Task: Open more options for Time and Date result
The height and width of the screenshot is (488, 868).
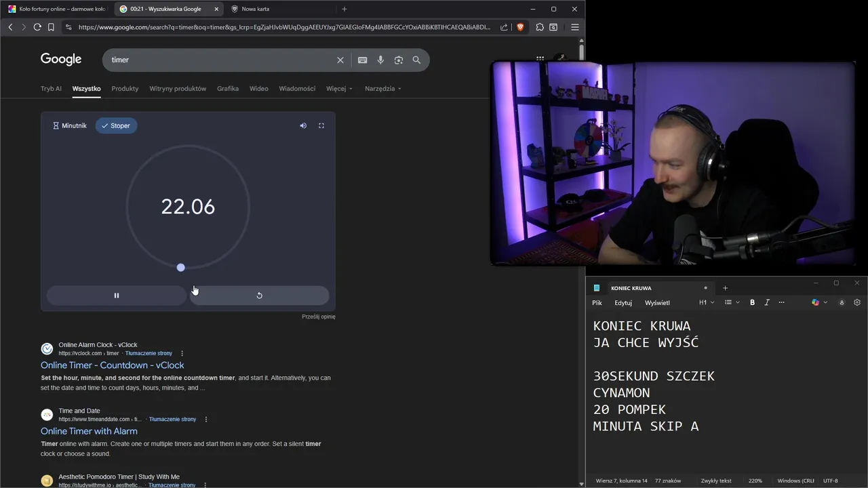Action: pyautogui.click(x=205, y=419)
